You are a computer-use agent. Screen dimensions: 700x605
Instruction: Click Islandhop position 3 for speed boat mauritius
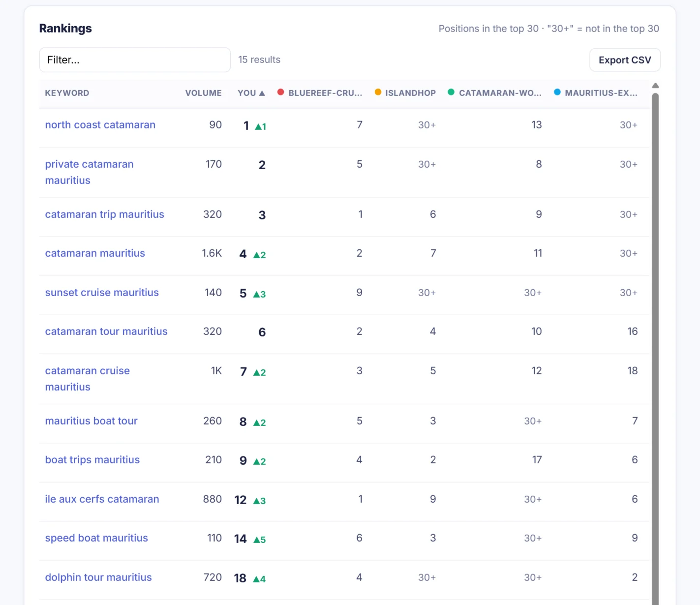click(x=433, y=538)
